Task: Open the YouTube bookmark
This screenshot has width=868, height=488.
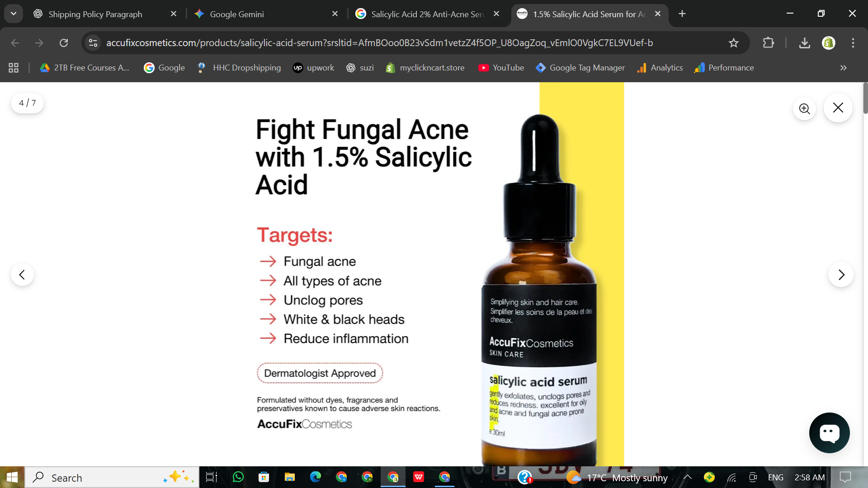Action: [500, 67]
